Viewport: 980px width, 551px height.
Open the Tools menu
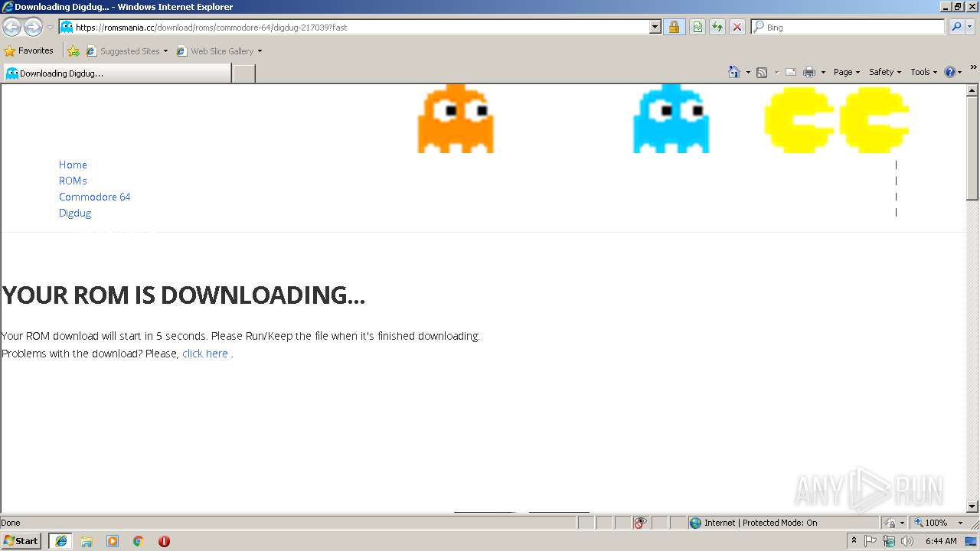(x=923, y=72)
